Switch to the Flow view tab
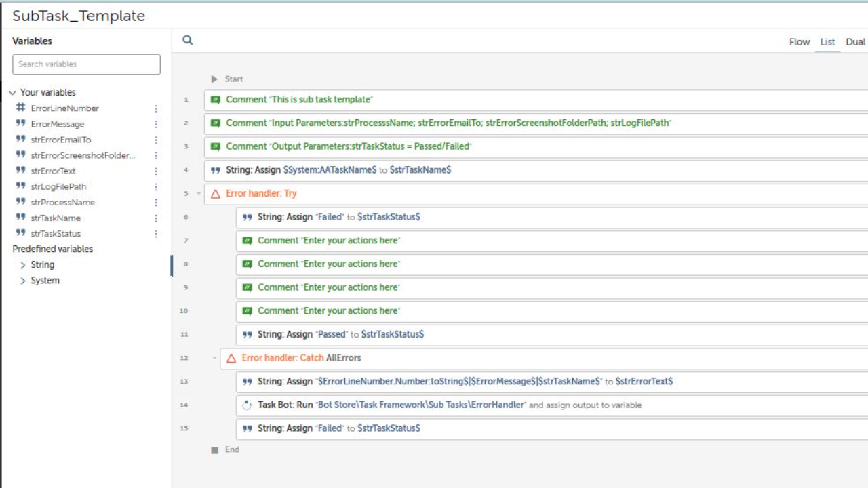The height and width of the screenshot is (488, 868). click(x=800, y=42)
